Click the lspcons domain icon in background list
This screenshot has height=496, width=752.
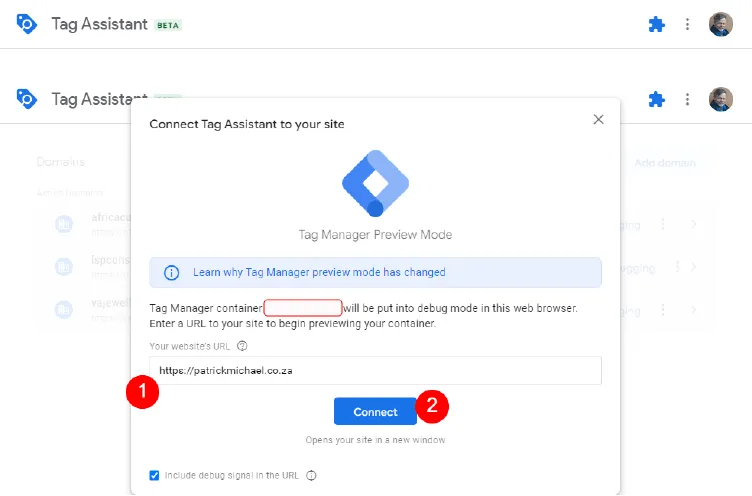point(64,267)
